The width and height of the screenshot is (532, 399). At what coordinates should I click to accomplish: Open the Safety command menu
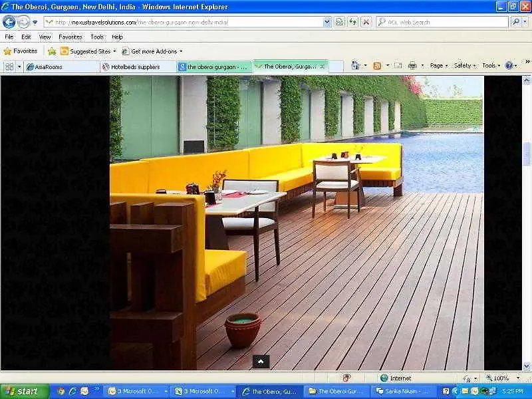(x=465, y=65)
